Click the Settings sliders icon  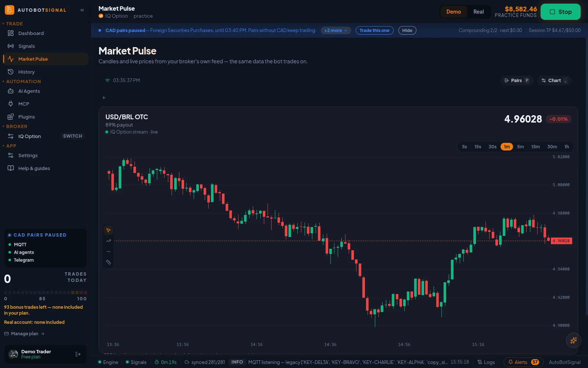click(x=11, y=155)
